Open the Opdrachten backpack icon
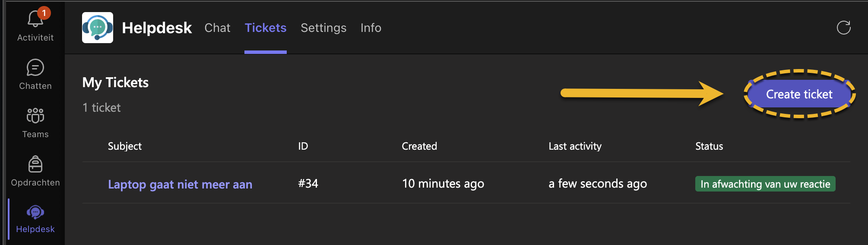Image resolution: width=868 pixels, height=245 pixels. pos(35,164)
